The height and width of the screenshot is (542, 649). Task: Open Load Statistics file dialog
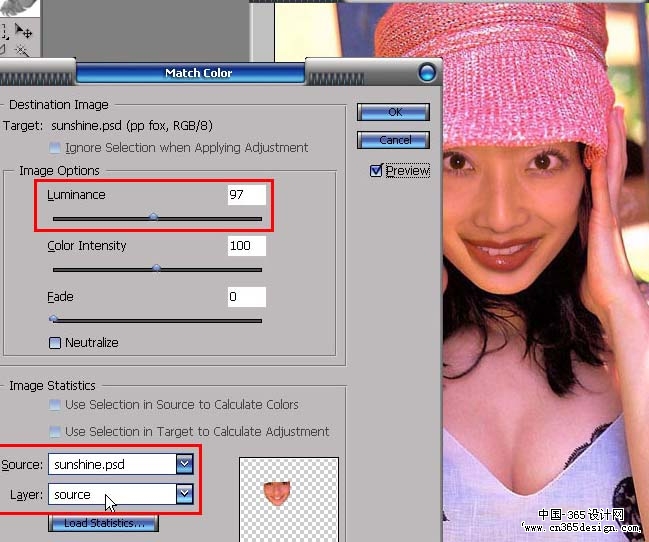pyautogui.click(x=103, y=523)
